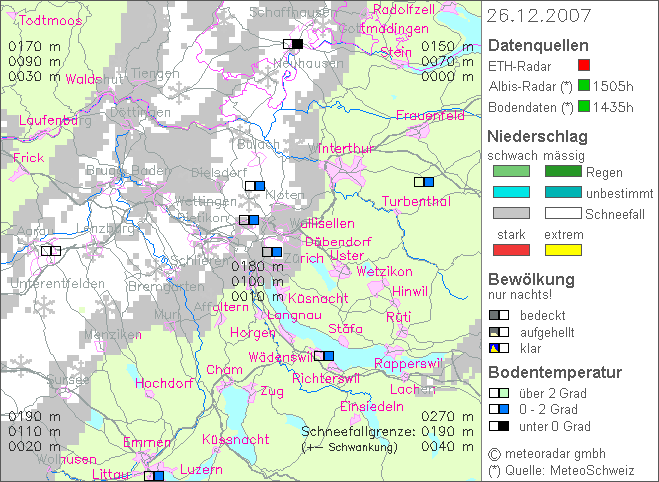Click the 0170 m value under Todtmoos
Screen dimensions: 659x482
(x=34, y=46)
